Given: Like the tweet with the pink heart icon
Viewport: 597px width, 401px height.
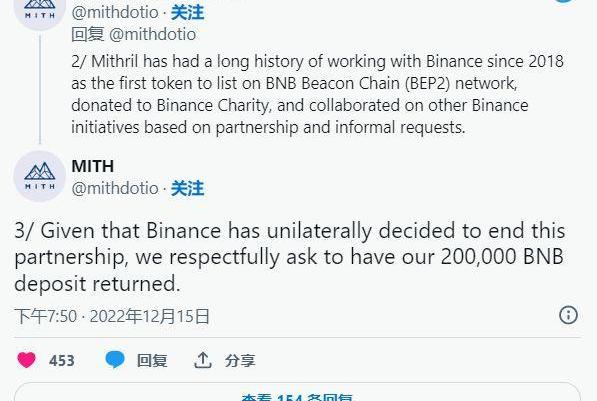Looking at the screenshot, I should [x=26, y=360].
